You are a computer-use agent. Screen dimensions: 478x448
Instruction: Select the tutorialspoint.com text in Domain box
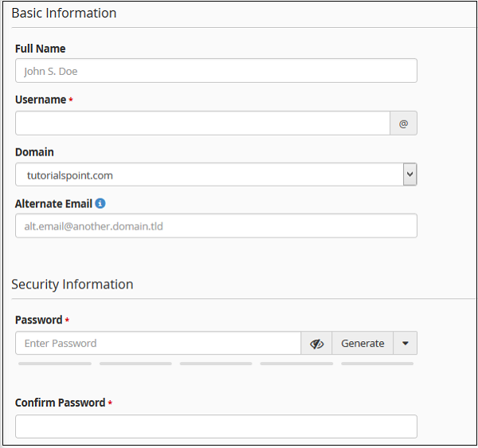70,175
